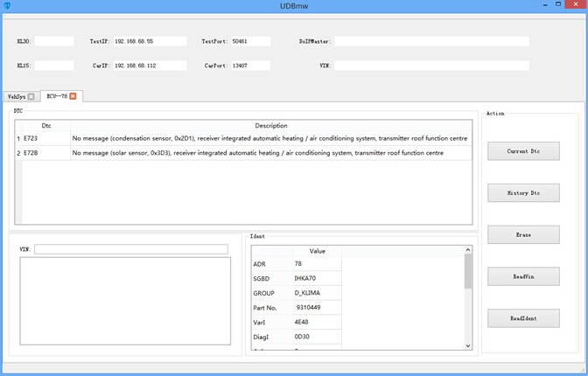Open the History Dtc list
This screenshot has width=588, height=376.
coord(523,192)
